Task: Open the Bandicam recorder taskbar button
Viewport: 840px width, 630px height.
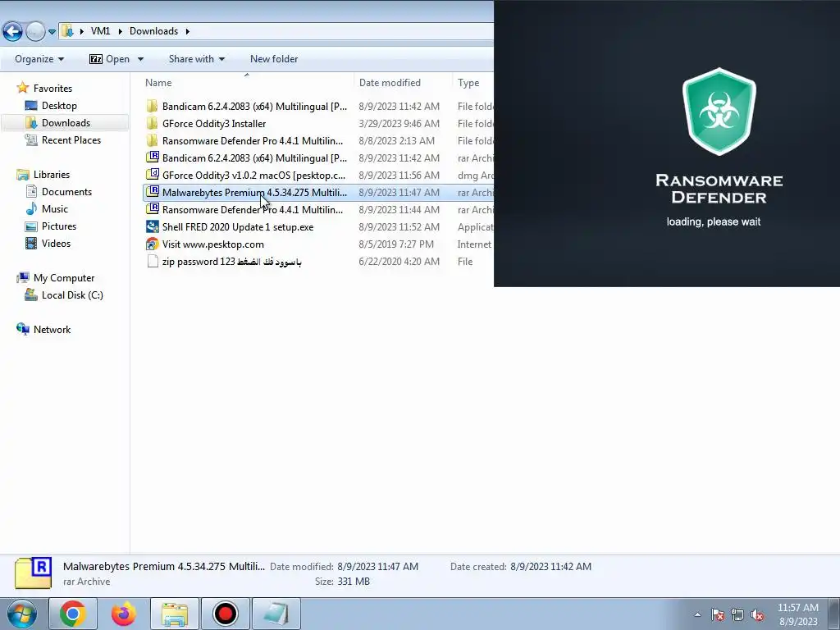Action: tap(226, 614)
